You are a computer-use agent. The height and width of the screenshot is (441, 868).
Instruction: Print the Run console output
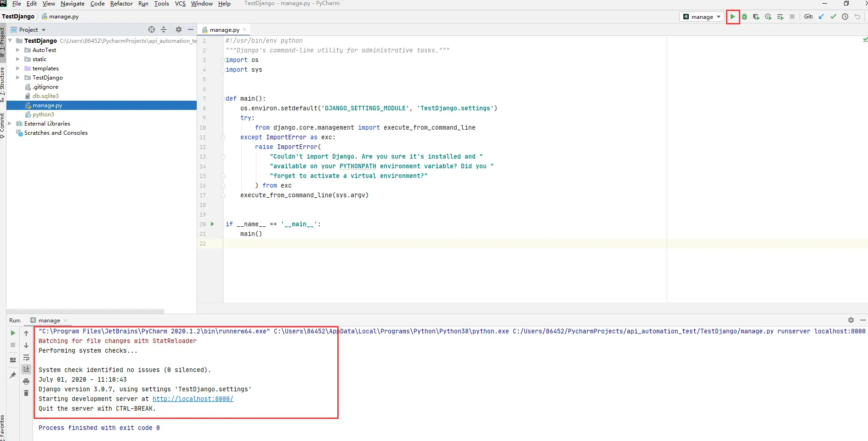(26, 381)
